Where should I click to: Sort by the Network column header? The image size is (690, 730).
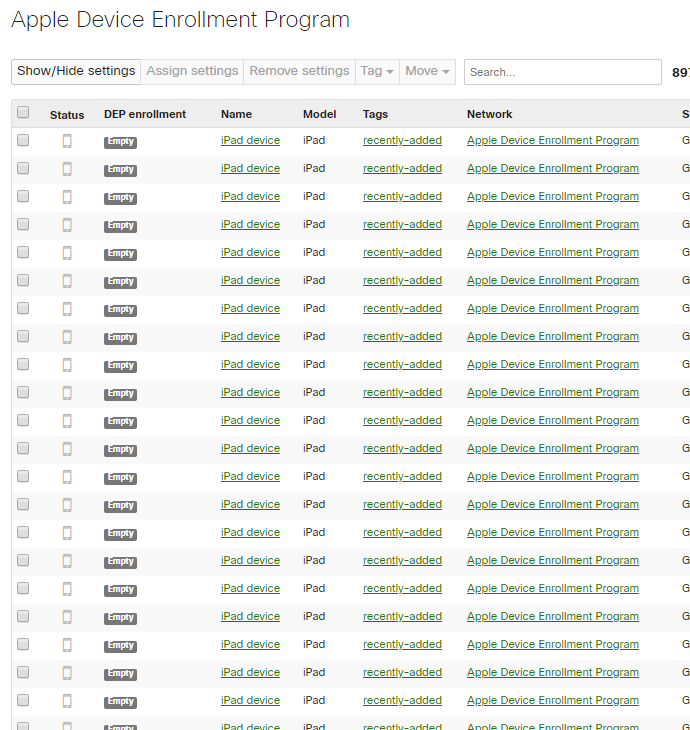tap(489, 114)
